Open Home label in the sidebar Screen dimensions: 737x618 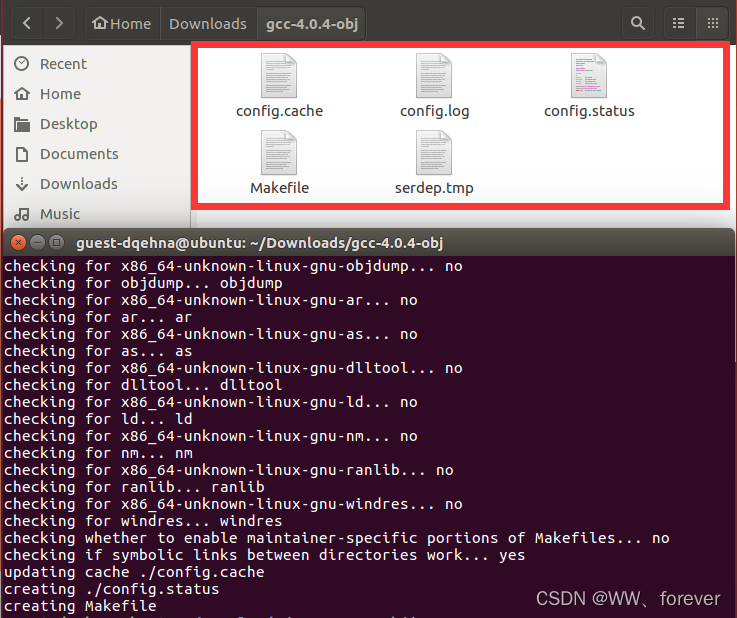tap(60, 94)
